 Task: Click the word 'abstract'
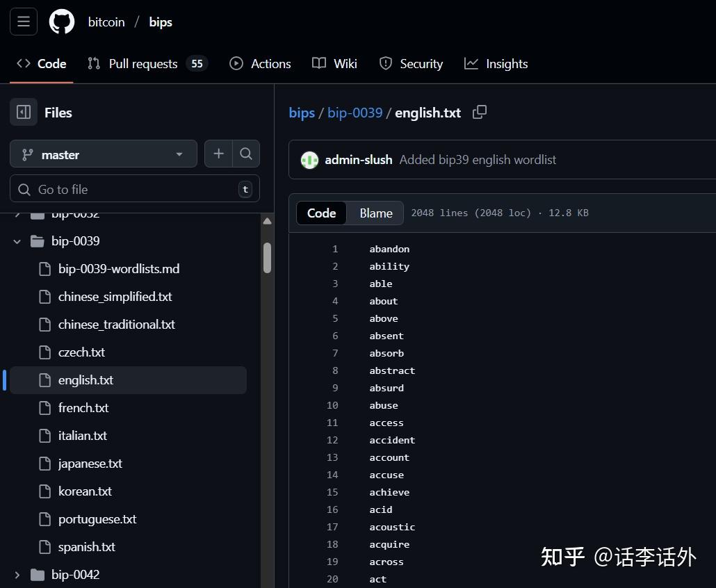pos(392,370)
